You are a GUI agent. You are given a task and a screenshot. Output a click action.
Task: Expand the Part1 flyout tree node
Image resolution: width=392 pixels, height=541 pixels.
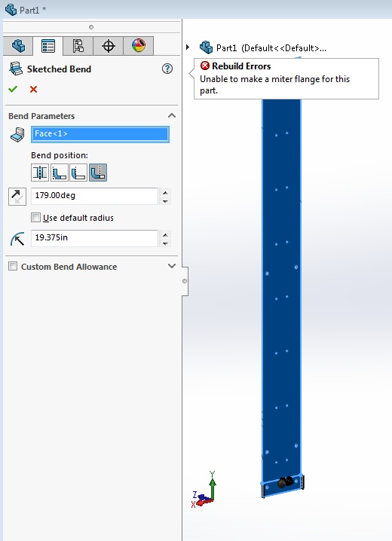pos(188,47)
